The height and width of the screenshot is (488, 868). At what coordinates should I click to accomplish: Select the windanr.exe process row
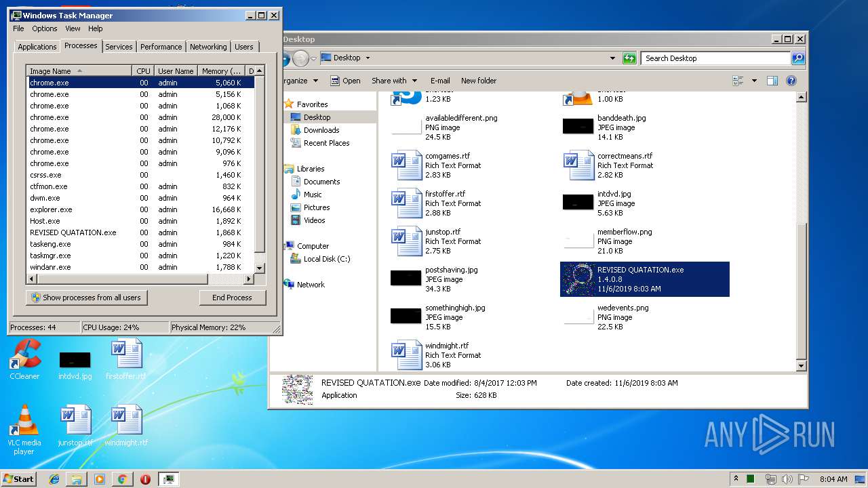click(141, 267)
